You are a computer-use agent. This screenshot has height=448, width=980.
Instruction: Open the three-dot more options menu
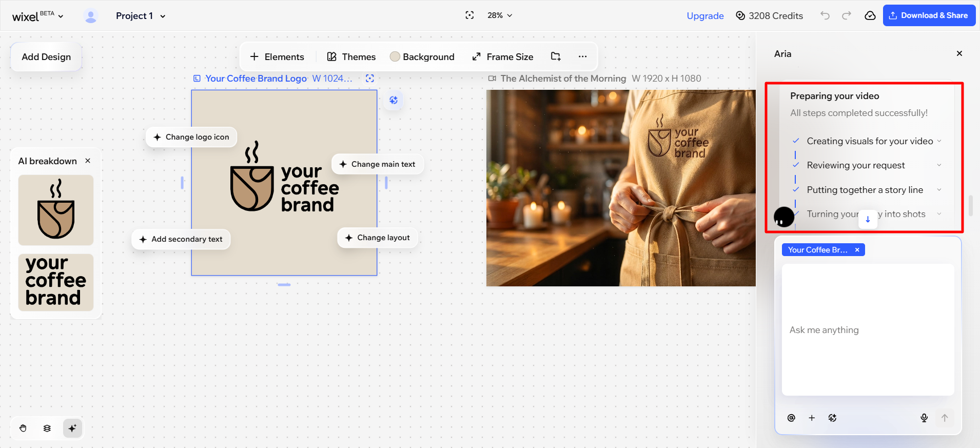[x=582, y=56]
